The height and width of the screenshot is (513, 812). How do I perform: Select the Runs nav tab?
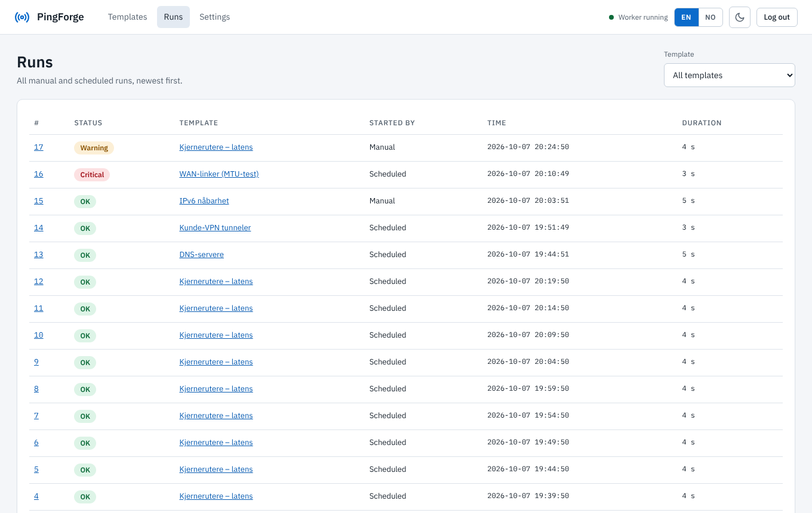(x=173, y=17)
